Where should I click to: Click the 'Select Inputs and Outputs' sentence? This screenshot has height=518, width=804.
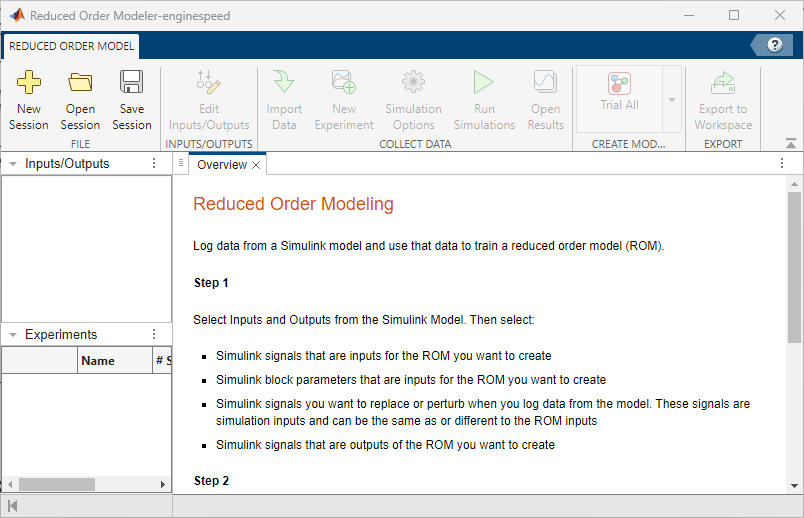[364, 320]
